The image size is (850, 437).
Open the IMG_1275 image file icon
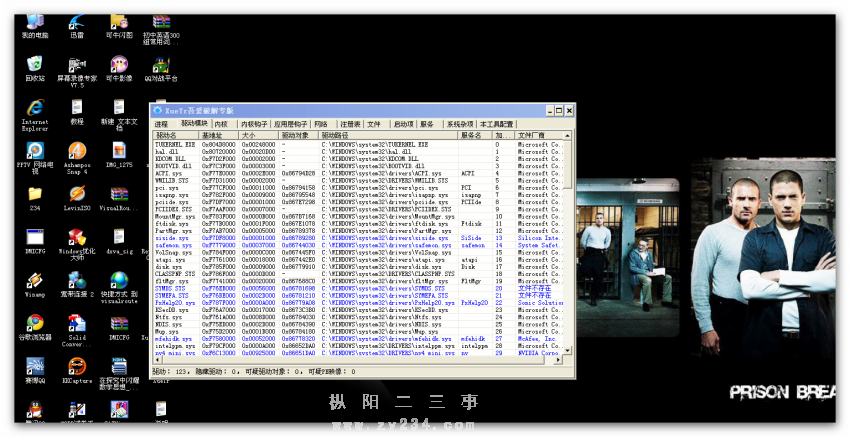119,155
